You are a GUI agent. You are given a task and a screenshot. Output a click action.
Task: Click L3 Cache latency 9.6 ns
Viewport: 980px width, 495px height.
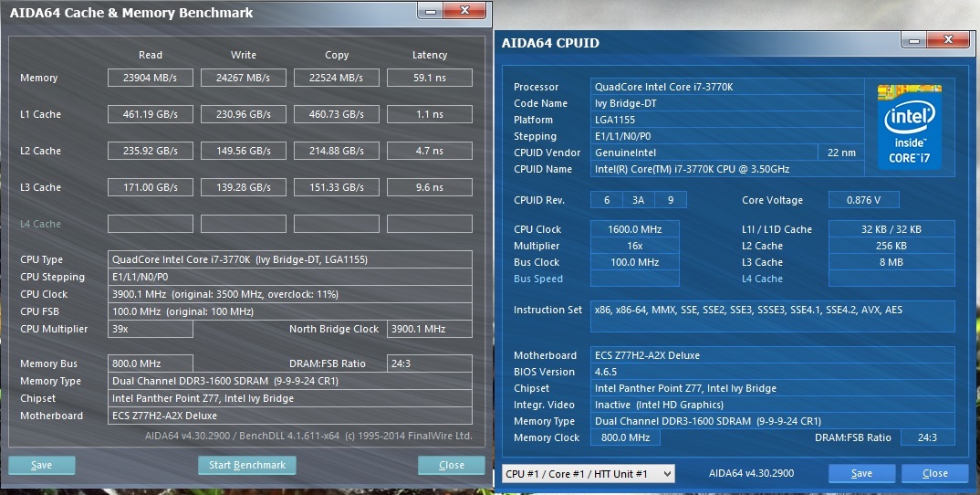(x=430, y=187)
